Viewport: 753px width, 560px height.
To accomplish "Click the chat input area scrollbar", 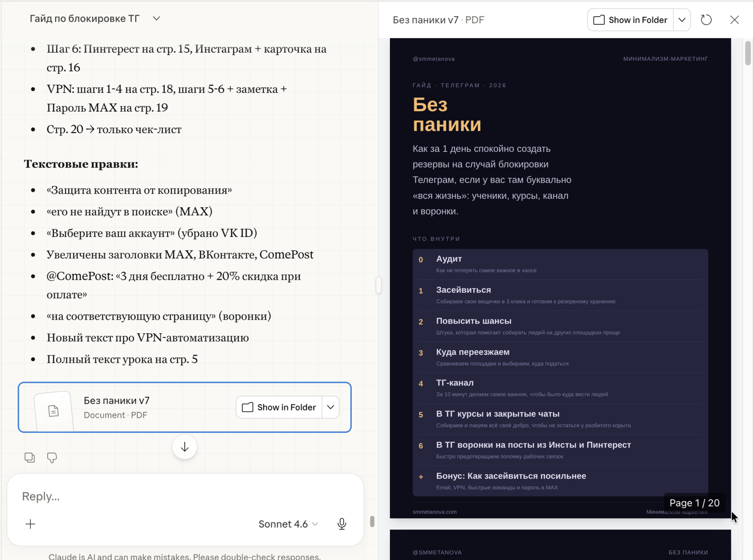I will tap(372, 521).
